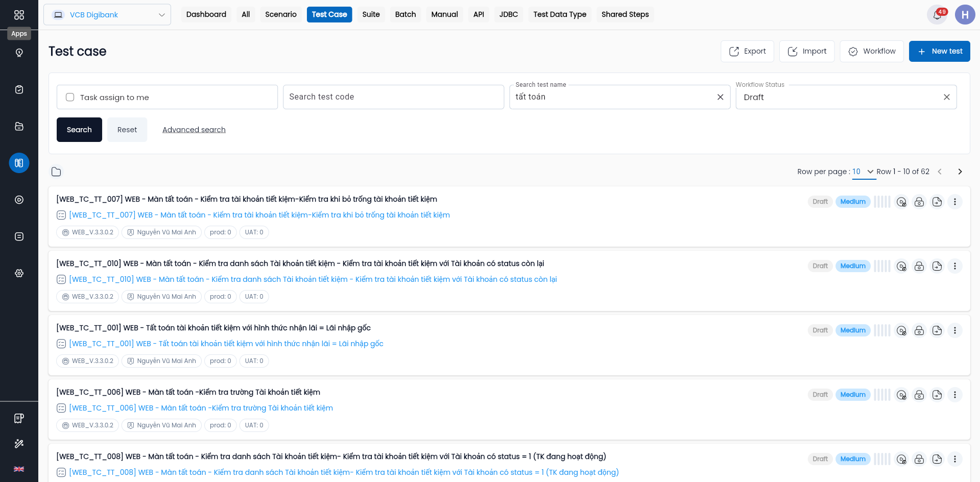This screenshot has width=980, height=482.
Task: Click the black Search button
Action: pos(79,130)
